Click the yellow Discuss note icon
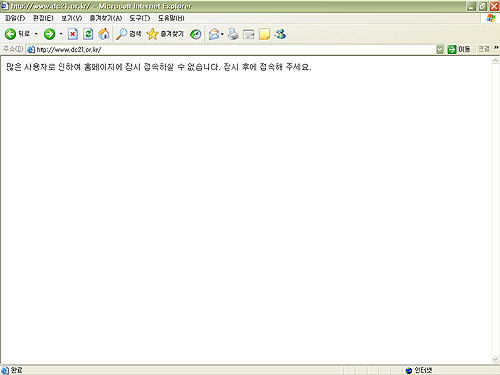Viewport: 500px width, 375px height. (264, 34)
